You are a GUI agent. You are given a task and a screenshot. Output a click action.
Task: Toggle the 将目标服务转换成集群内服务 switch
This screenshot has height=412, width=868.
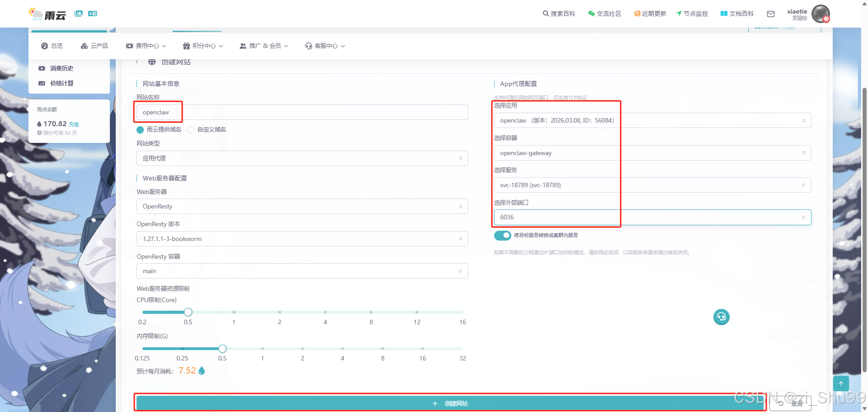click(x=502, y=235)
